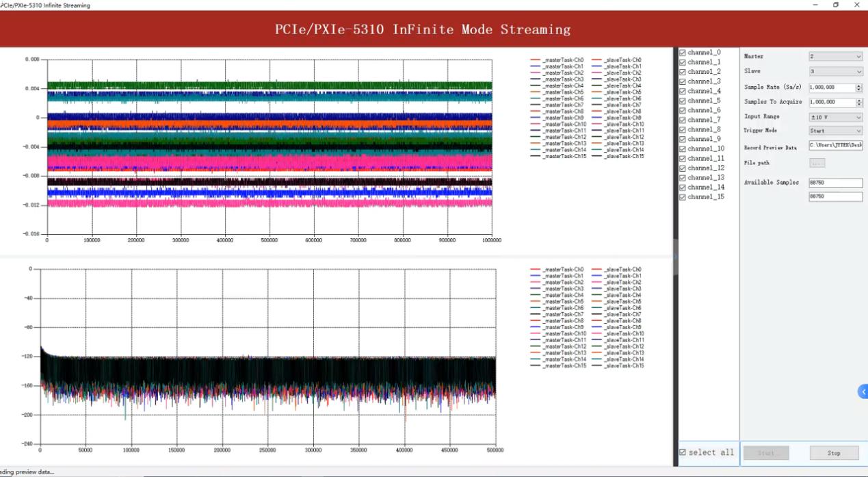
Task: Click the Samples To Acquire value field
Action: pos(832,102)
